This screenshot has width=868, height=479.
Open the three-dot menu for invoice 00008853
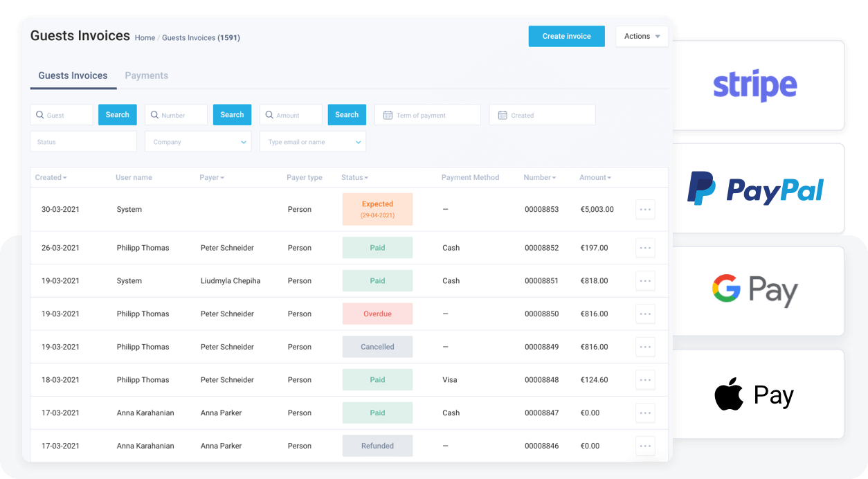tap(645, 209)
